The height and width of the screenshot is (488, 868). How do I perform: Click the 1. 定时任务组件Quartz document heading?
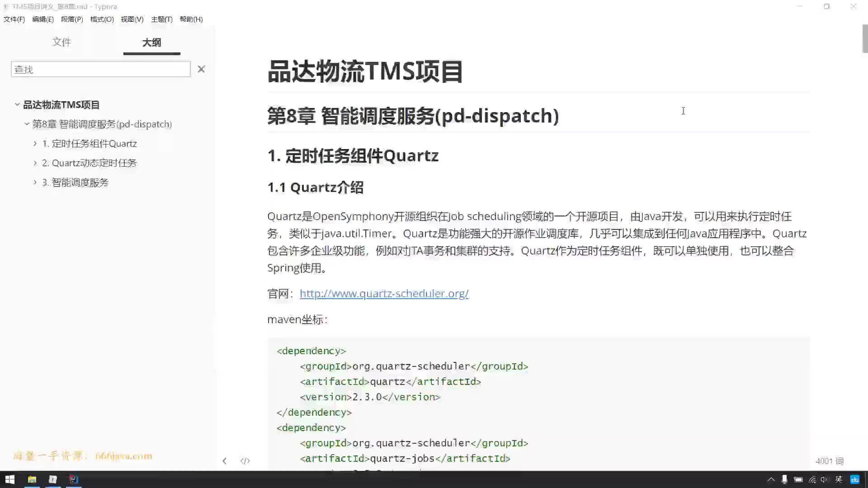pyautogui.click(x=353, y=155)
